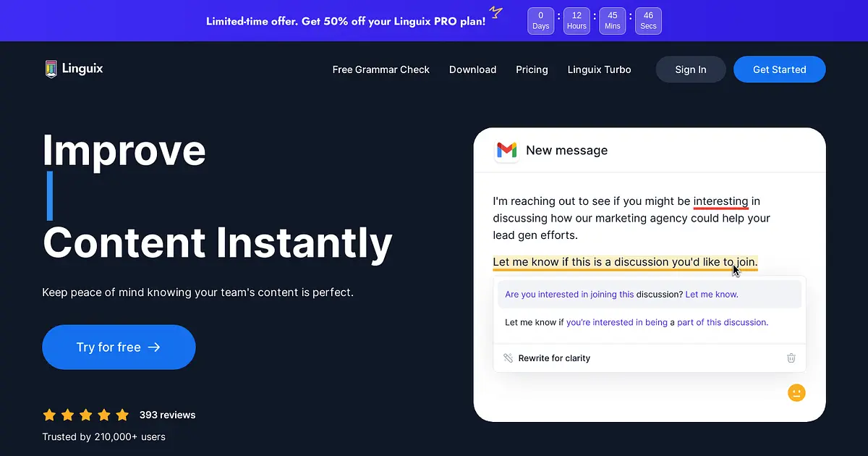The width and height of the screenshot is (868, 456).
Task: Open the Download menu item
Action: click(x=472, y=69)
